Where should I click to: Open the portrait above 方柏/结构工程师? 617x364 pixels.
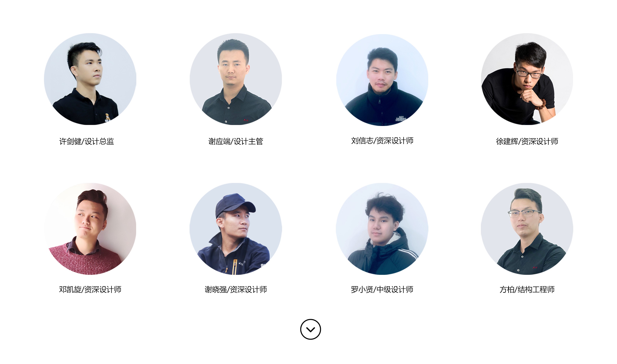[527, 229]
